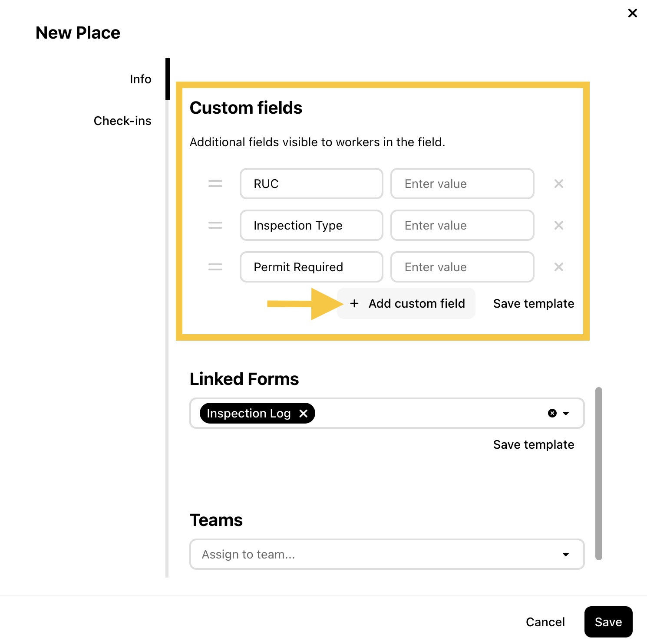The width and height of the screenshot is (647, 644).
Task: Remove the Inspection Type custom field
Action: pyautogui.click(x=558, y=225)
